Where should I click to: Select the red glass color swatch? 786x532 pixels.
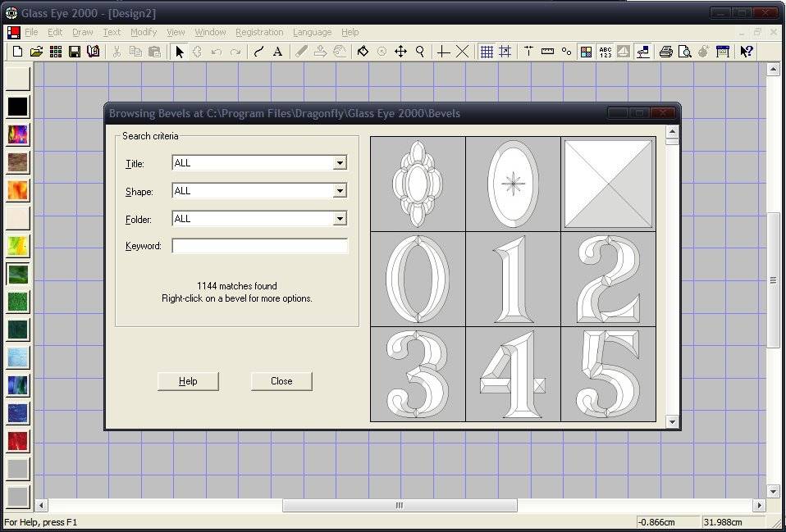(18, 441)
